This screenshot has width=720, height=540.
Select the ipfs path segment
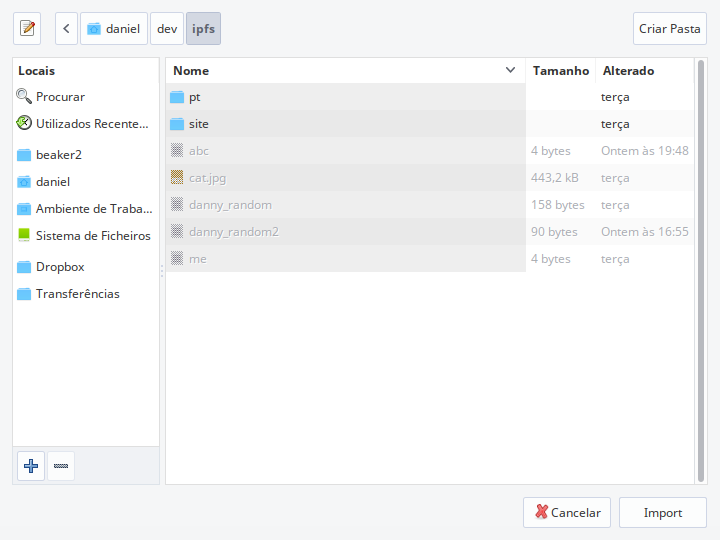click(203, 28)
